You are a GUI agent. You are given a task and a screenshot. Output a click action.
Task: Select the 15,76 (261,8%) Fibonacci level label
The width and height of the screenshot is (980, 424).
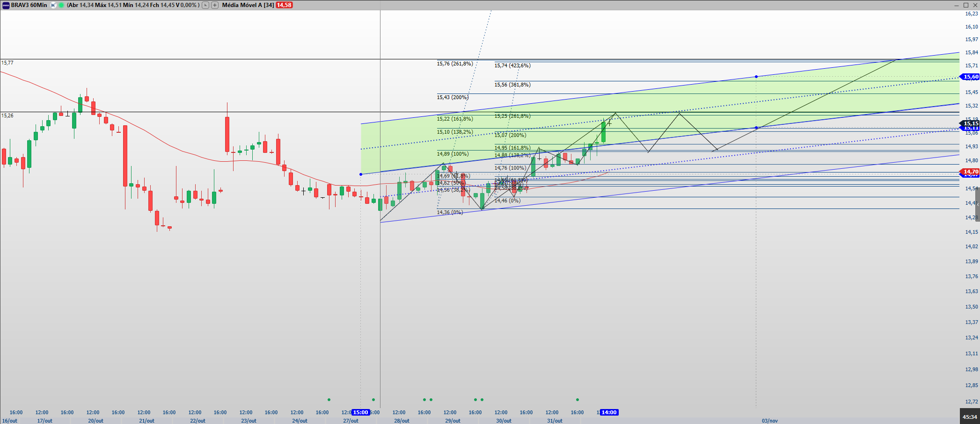click(x=454, y=64)
